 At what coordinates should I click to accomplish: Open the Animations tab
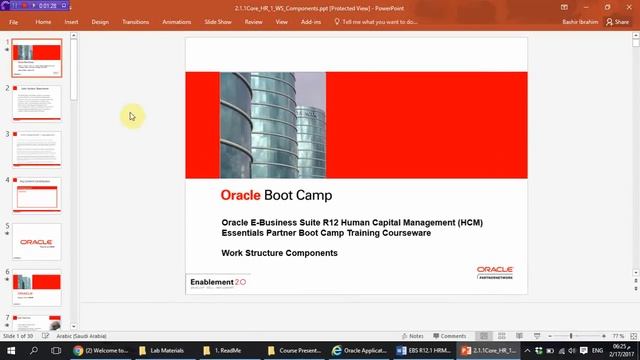(177, 22)
